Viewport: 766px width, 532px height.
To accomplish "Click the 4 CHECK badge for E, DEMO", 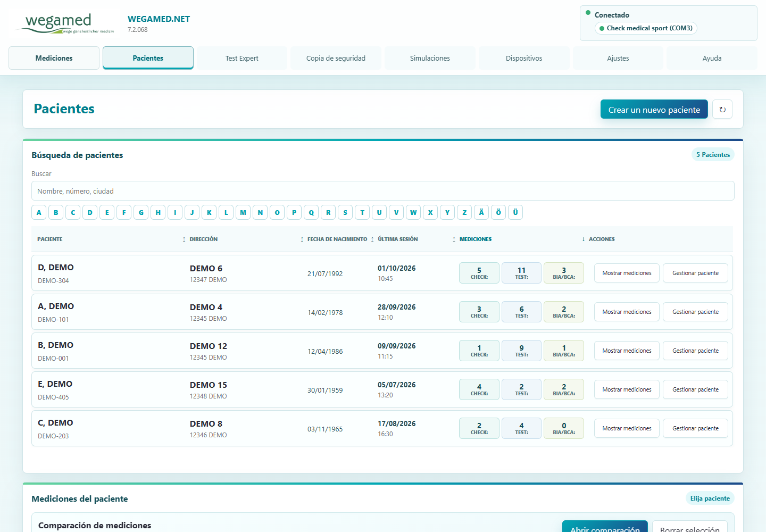I will [x=479, y=389].
